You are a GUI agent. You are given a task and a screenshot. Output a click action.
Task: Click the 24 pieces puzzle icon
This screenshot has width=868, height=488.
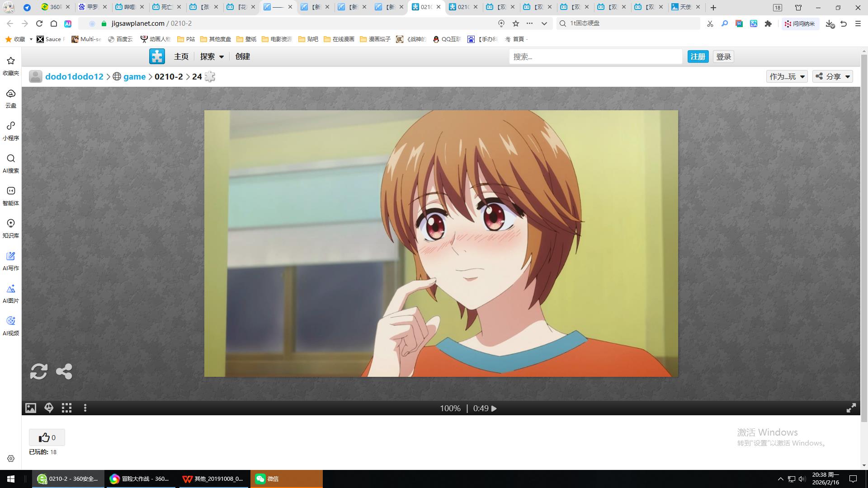click(x=210, y=77)
